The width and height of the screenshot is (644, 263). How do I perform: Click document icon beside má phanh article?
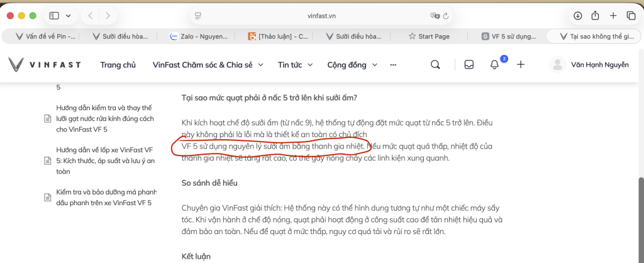tap(47, 198)
